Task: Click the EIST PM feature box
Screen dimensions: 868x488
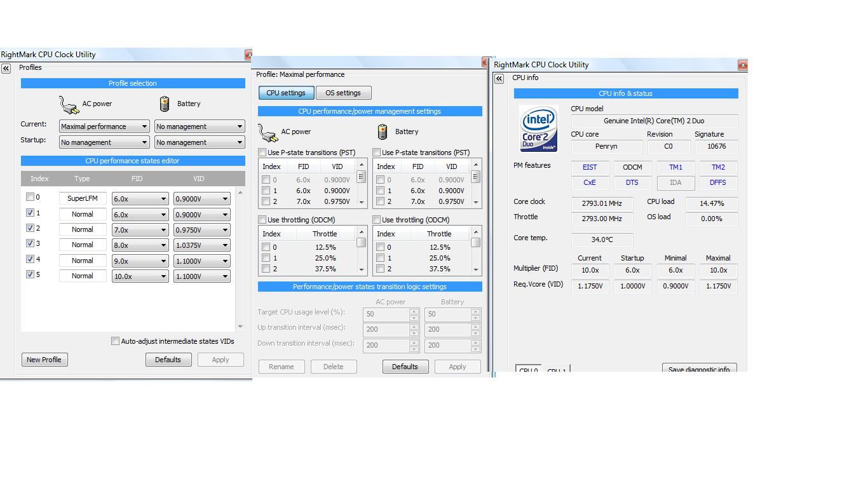Action: point(590,168)
